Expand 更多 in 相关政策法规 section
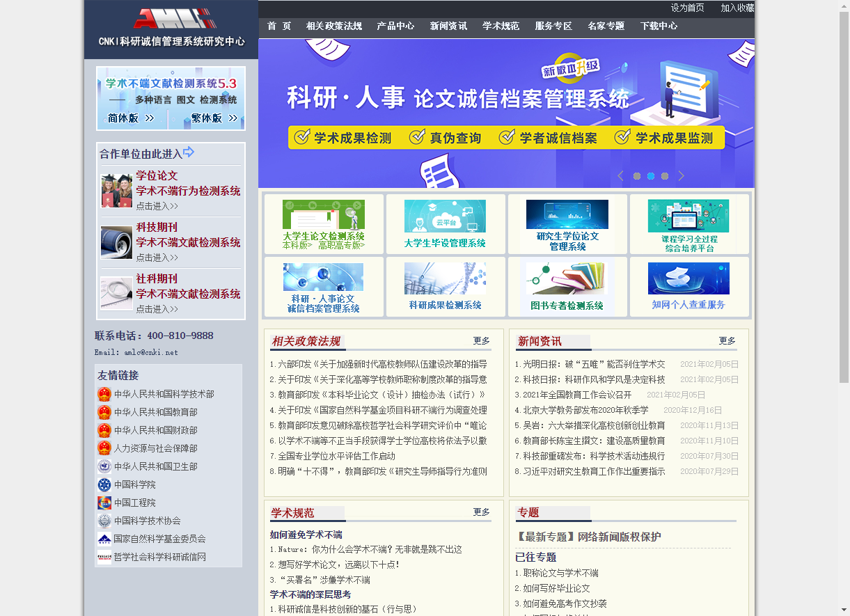Screen dimensions: 850x616 click(482, 340)
